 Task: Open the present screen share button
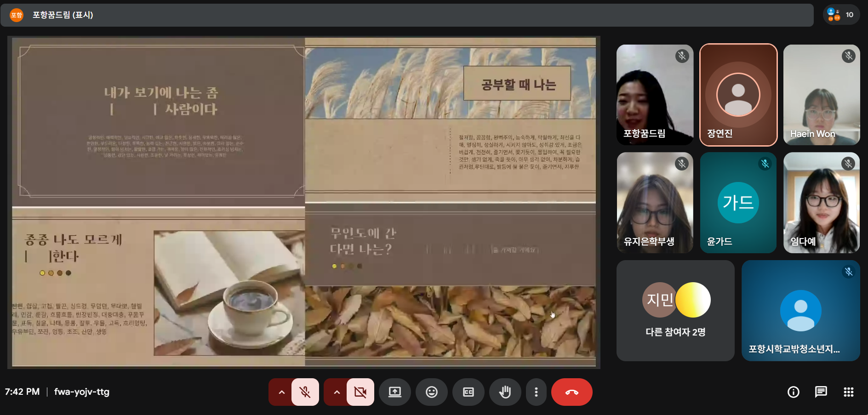point(395,392)
